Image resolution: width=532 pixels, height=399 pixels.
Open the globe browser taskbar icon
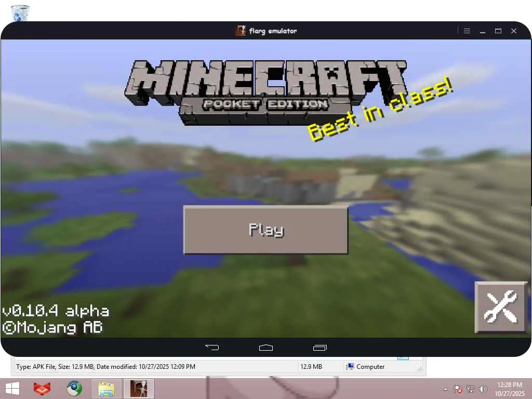click(74, 389)
